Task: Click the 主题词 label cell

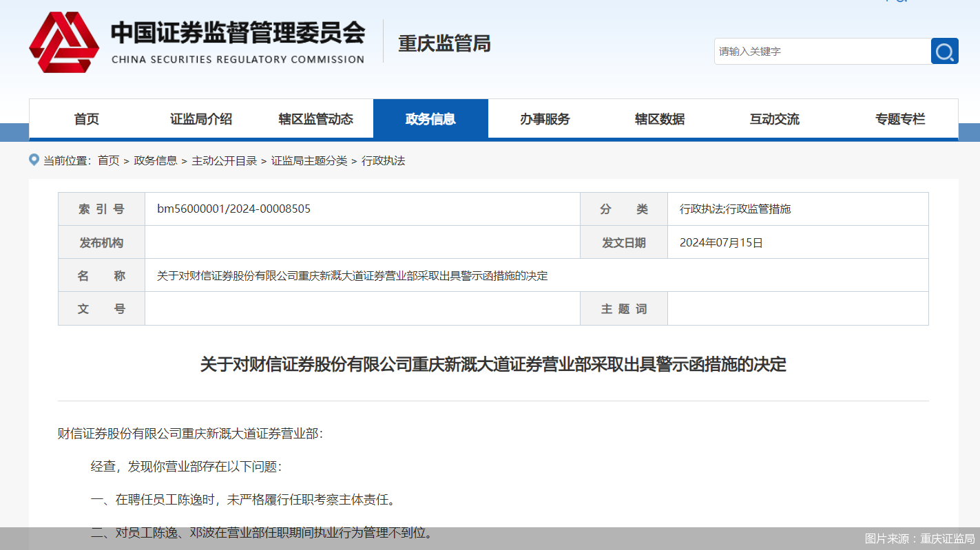Action: pyautogui.click(x=624, y=308)
